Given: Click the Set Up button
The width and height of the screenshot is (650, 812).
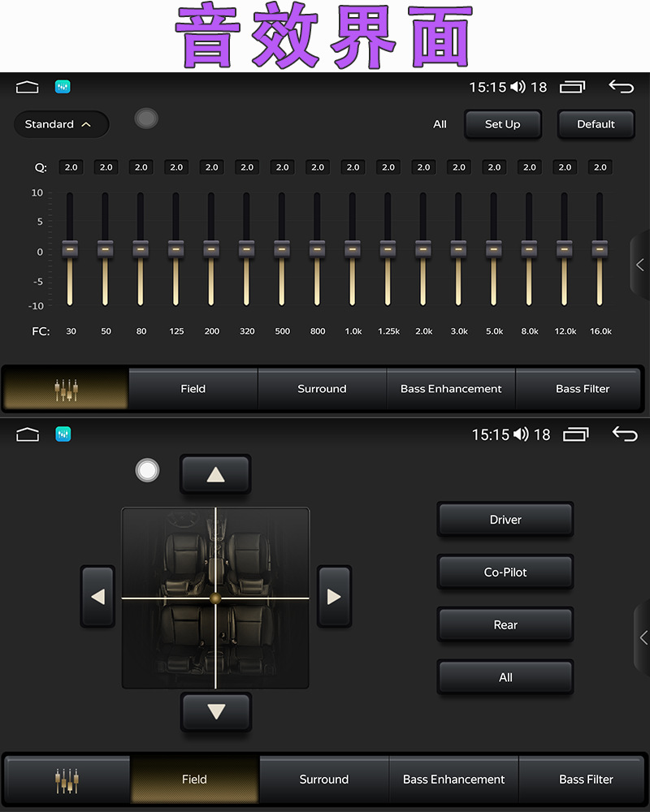Looking at the screenshot, I should [x=502, y=124].
